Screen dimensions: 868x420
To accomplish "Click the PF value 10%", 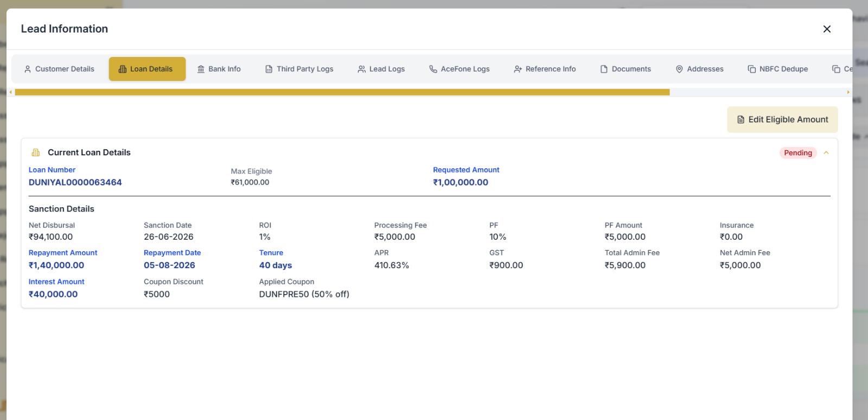I will click(x=498, y=237).
